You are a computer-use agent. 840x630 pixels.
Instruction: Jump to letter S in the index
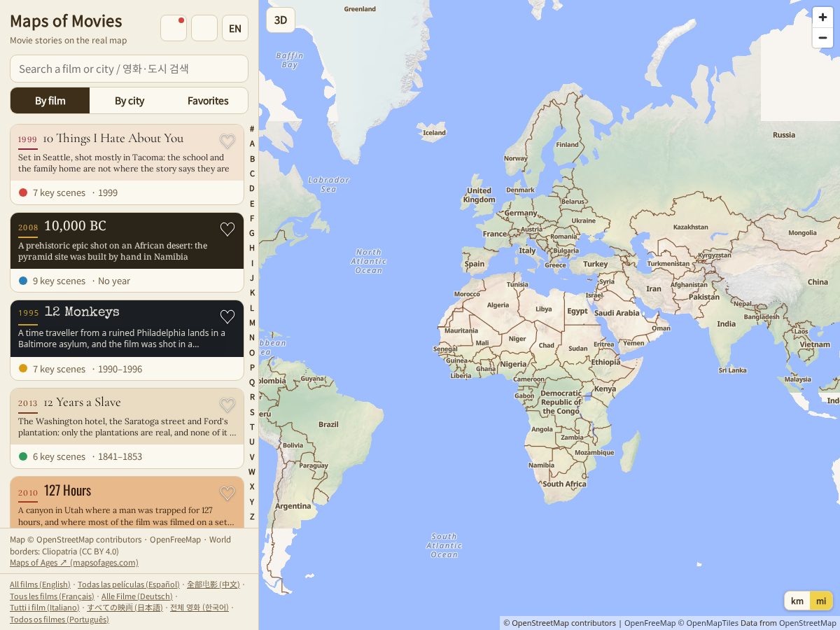(x=252, y=412)
